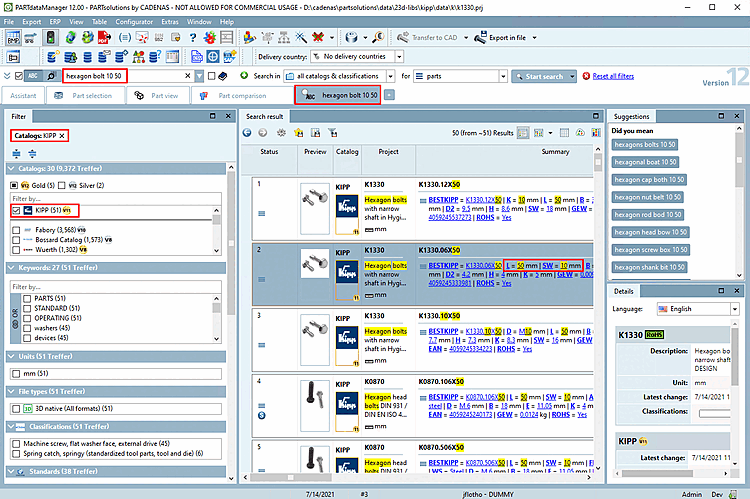Click the red Reset filters circle icon

(586, 76)
